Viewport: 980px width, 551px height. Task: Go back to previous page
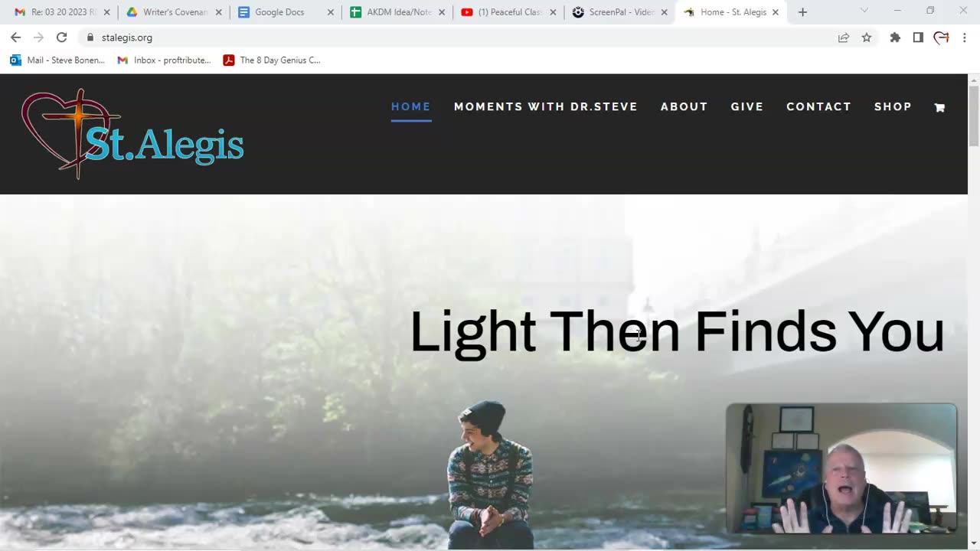[15, 37]
